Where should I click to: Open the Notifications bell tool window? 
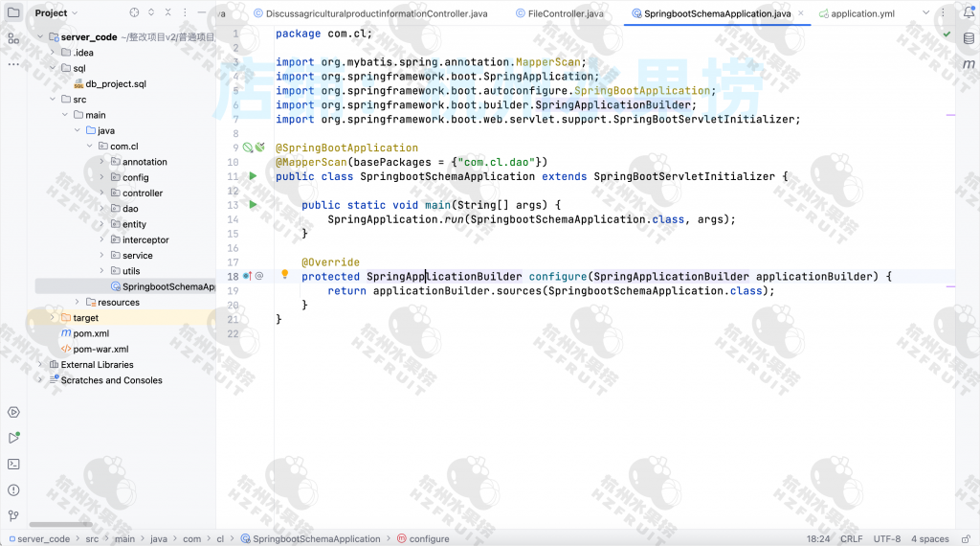click(969, 12)
